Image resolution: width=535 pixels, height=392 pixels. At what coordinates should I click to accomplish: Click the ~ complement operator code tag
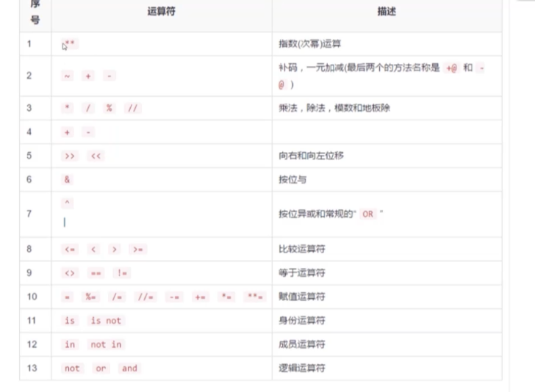click(67, 76)
